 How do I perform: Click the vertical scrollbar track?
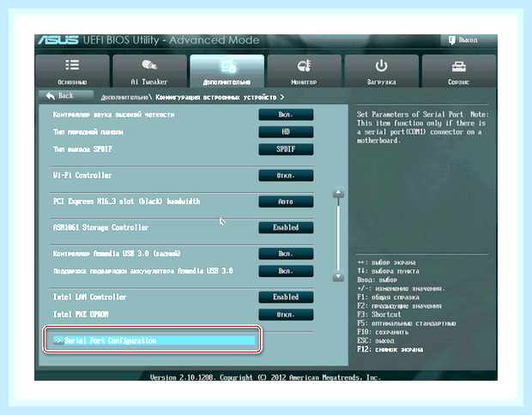(x=338, y=235)
